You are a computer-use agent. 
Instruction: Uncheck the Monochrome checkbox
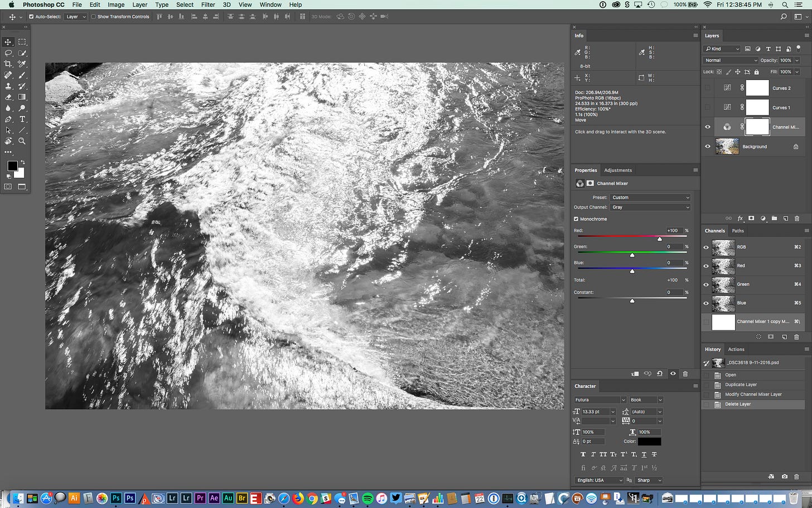tap(576, 219)
